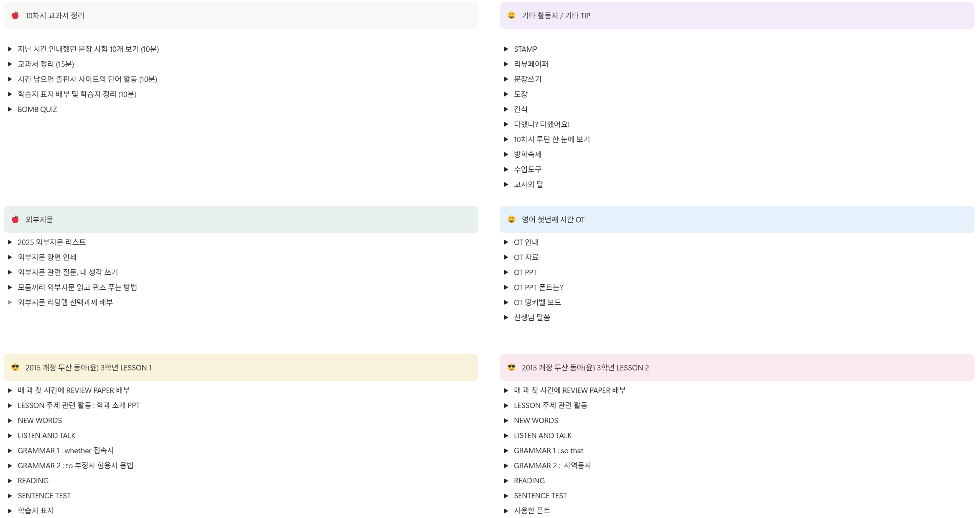Viewport: 980px width, 518px height.
Task: Open the 리뷰페이퍼 item
Action: (531, 64)
